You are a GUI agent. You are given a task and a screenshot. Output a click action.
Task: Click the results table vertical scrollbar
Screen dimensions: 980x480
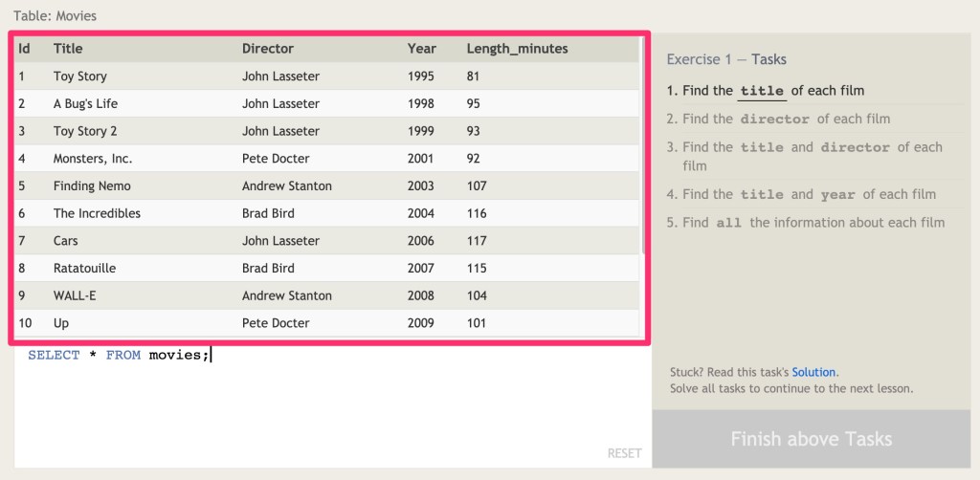click(642, 143)
